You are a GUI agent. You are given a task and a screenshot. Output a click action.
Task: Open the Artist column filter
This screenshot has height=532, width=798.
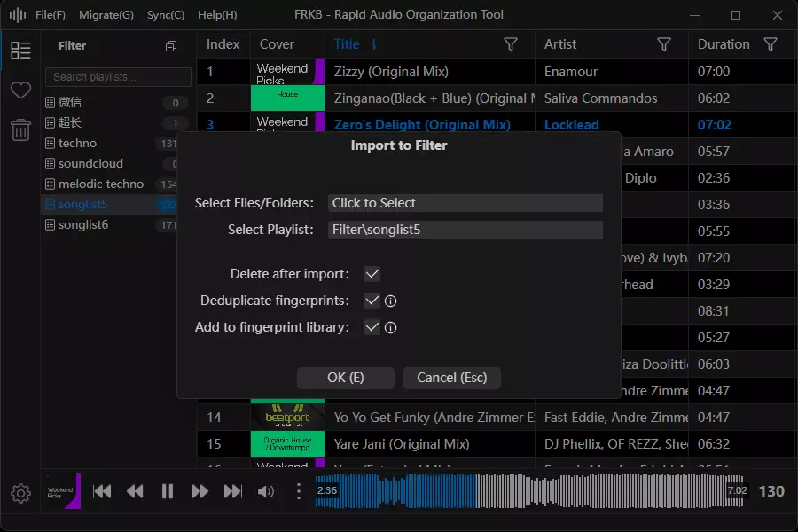pos(663,44)
